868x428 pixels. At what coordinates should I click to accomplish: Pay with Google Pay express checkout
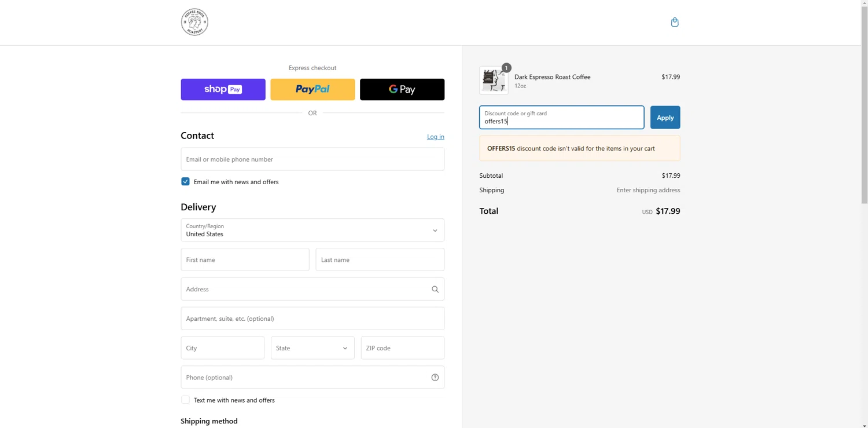(x=402, y=89)
